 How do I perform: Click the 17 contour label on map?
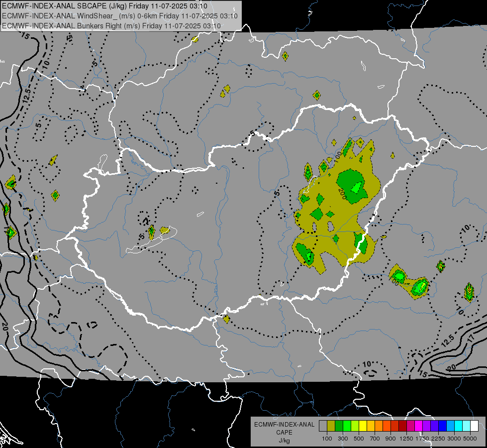coord(471,338)
